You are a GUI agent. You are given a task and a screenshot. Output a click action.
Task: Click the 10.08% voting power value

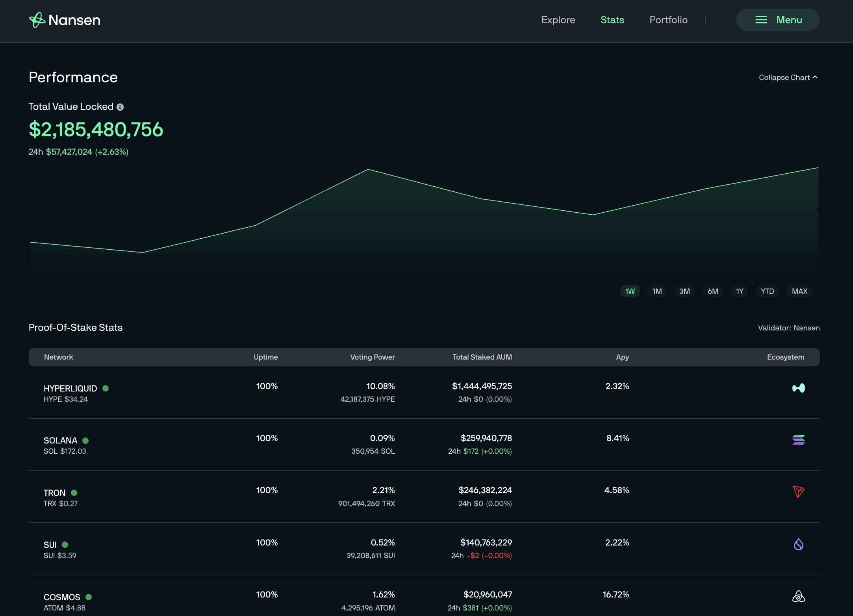[x=380, y=386]
